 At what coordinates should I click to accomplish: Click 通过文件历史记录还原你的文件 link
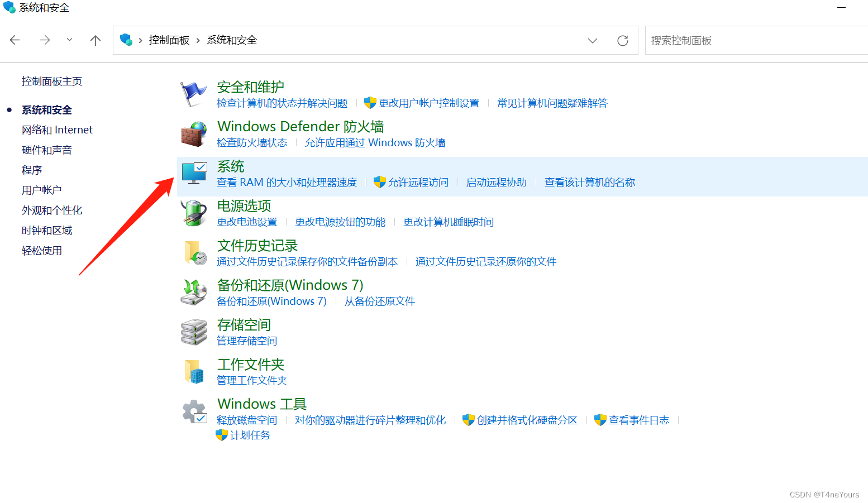coord(486,262)
